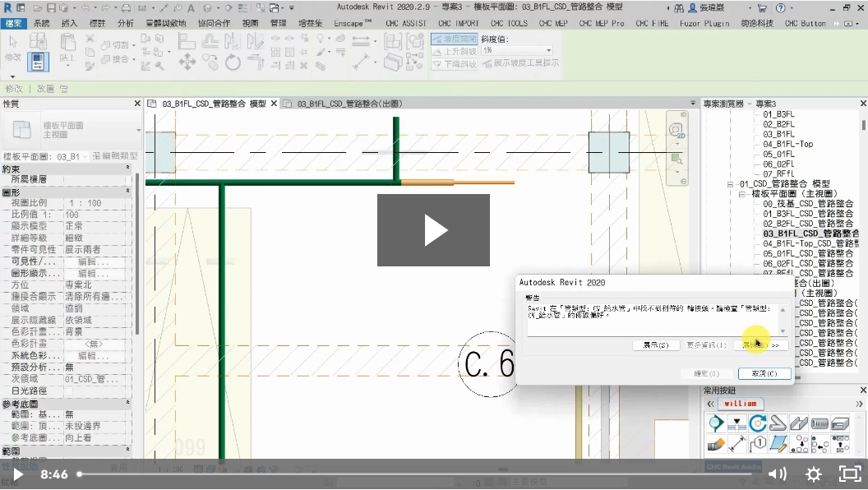The height and width of the screenshot is (490, 868).
Task: Close the 性質 properties panel
Action: coord(137,104)
